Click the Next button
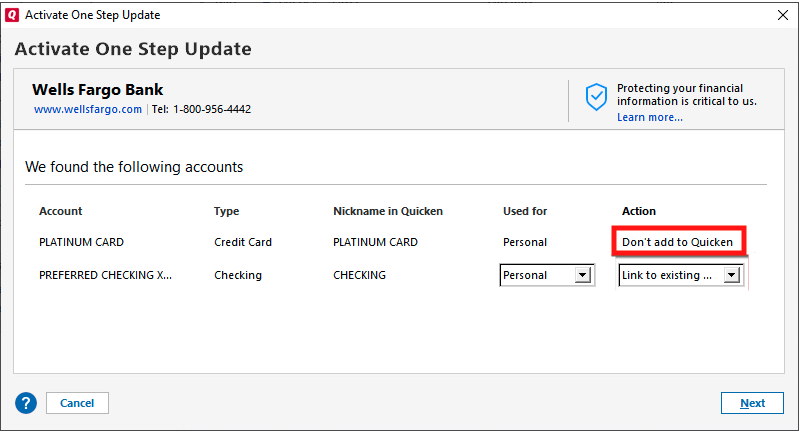Viewport: 801px width, 434px height. pos(752,403)
